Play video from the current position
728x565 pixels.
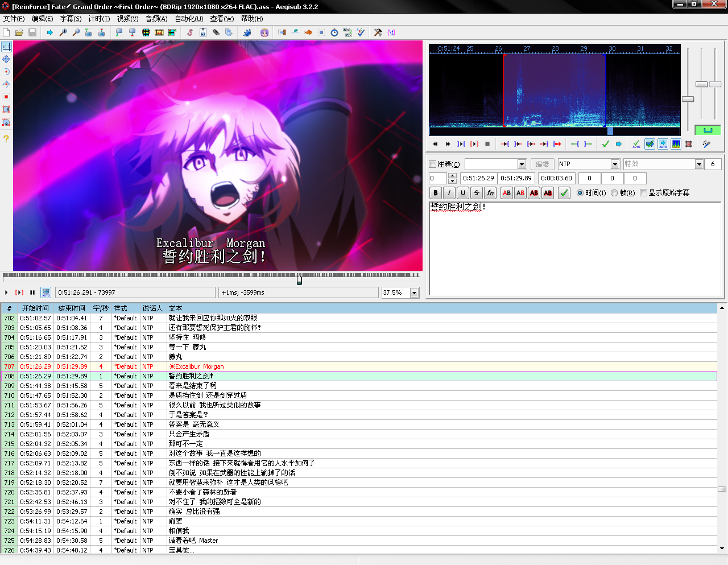6,292
